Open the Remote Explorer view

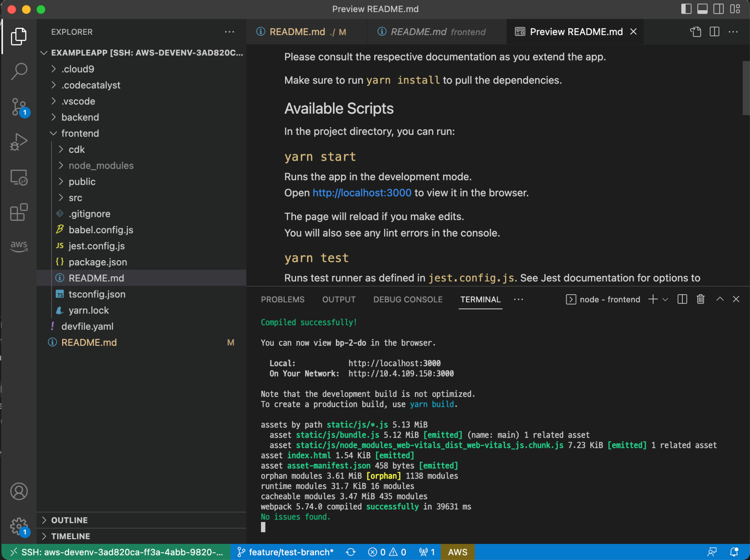(x=19, y=177)
